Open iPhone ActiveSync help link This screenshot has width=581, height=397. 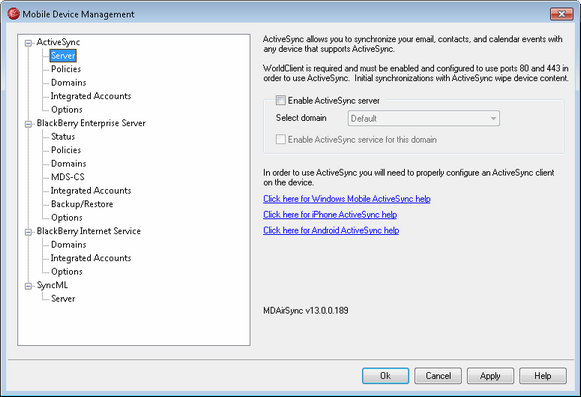(x=330, y=215)
